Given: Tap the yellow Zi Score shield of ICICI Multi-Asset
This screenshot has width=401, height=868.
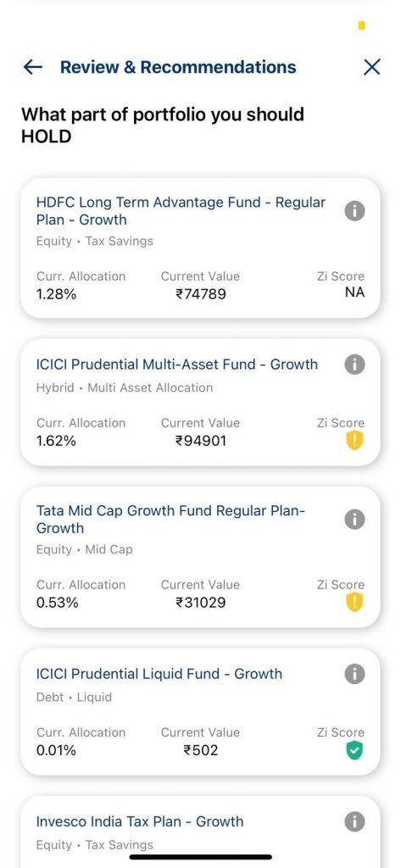Looking at the screenshot, I should tap(354, 441).
